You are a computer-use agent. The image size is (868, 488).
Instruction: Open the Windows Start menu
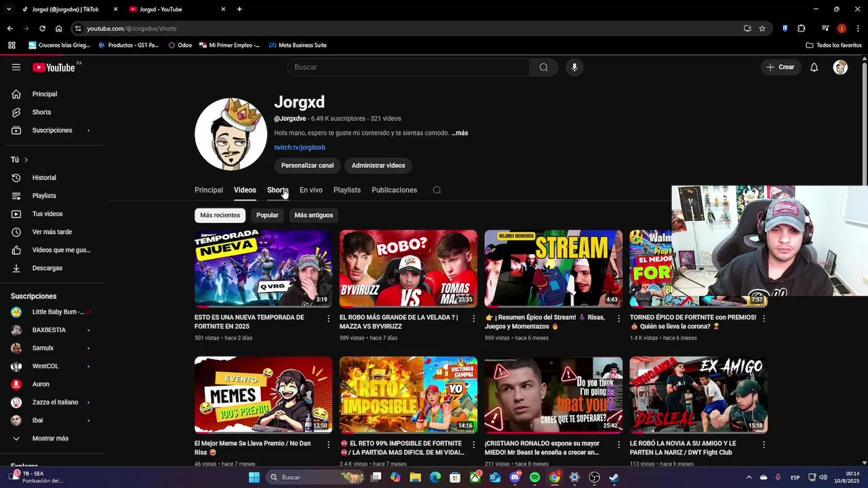[x=254, y=477]
